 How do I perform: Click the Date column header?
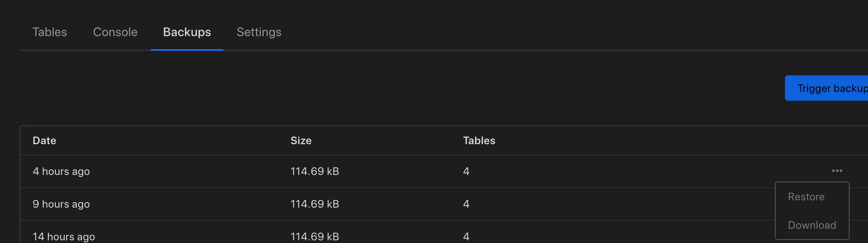[45, 141]
